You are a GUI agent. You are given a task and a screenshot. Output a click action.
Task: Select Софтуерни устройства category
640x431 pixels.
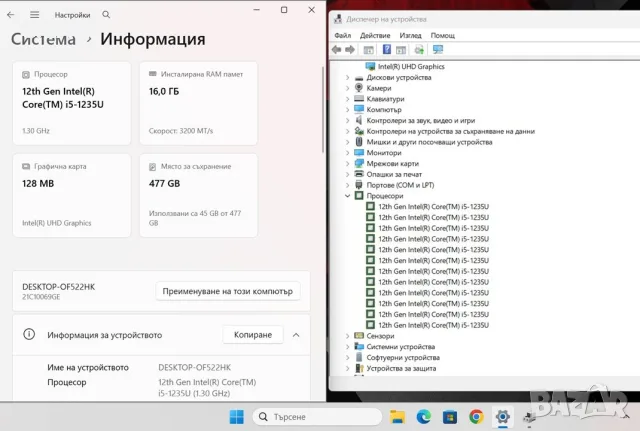coord(403,358)
